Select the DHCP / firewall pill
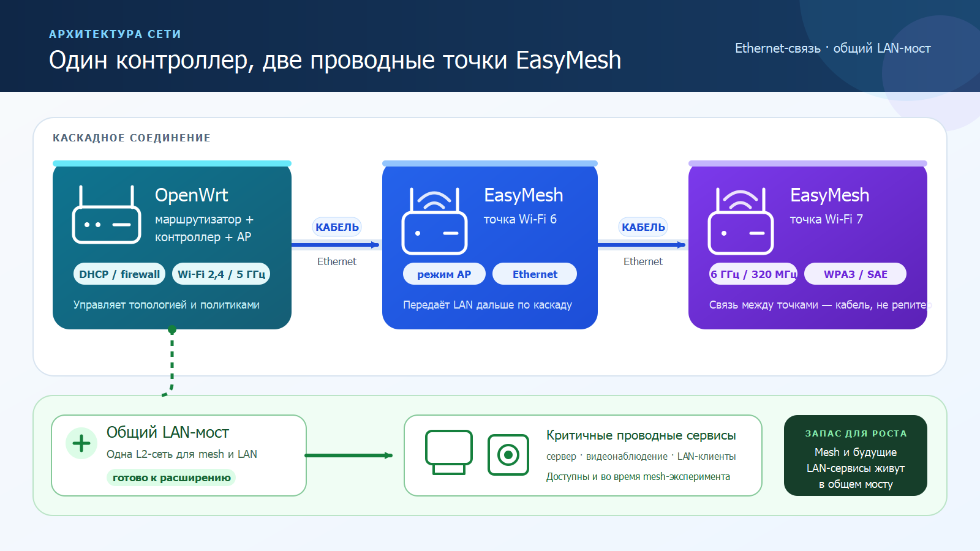Image resolution: width=980 pixels, height=551 pixels. (119, 274)
